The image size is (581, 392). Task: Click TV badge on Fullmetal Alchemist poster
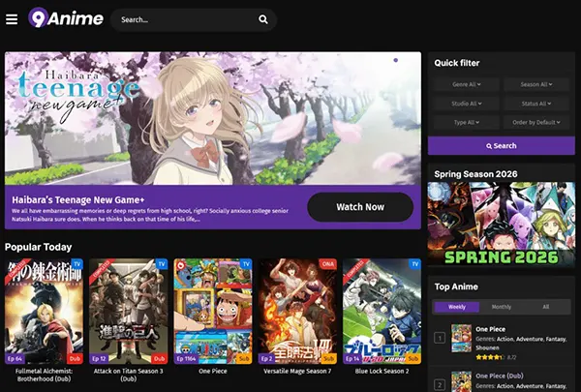coord(77,264)
